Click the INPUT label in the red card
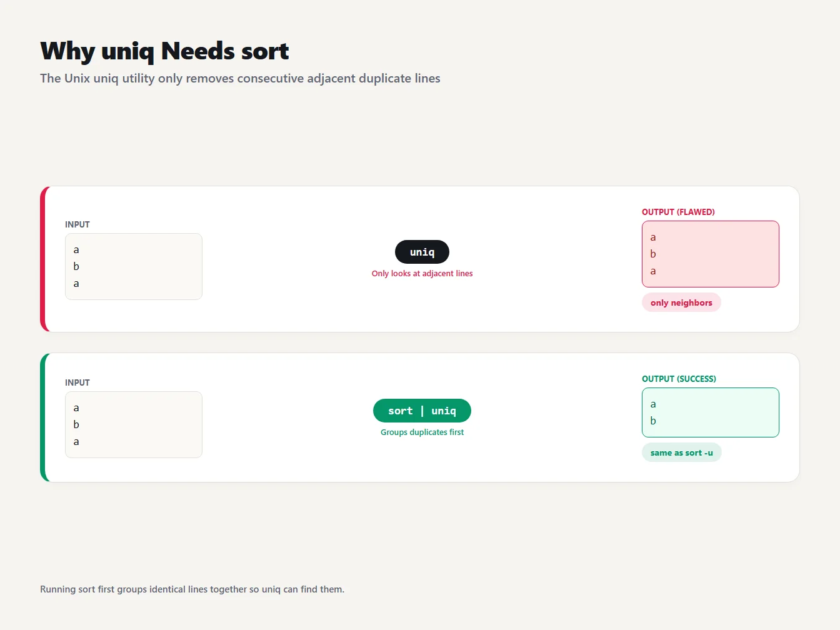Image resolution: width=840 pixels, height=630 pixels. pos(77,224)
